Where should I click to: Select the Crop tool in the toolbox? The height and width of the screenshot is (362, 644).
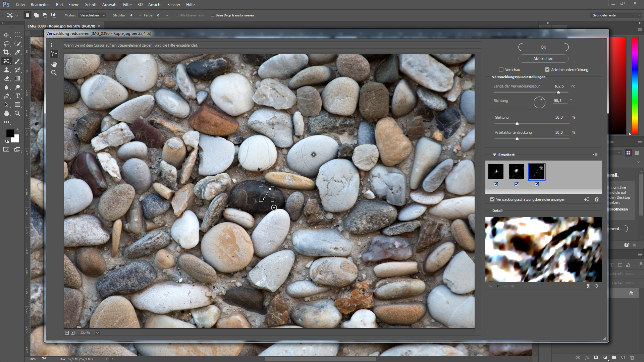[x=6, y=52]
